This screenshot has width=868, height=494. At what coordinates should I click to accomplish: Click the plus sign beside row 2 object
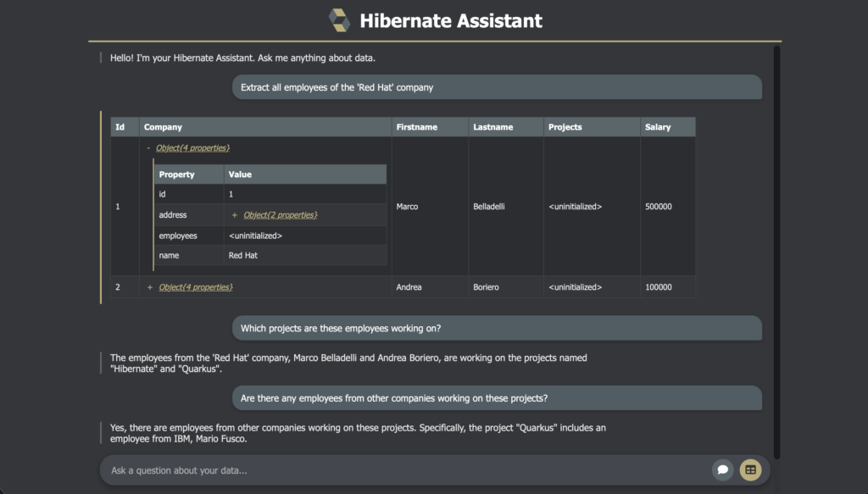pos(149,287)
